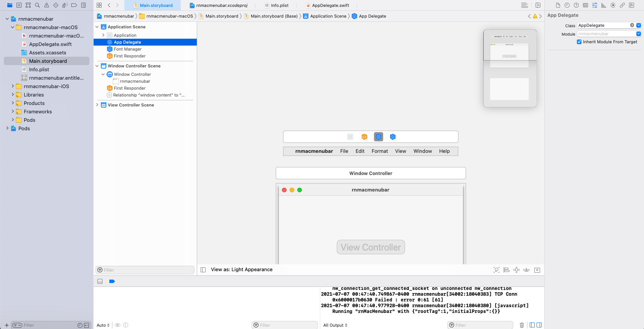This screenshot has height=329, width=644.
Task: Toggle recent files filter clock in navigator
Action: point(80,325)
